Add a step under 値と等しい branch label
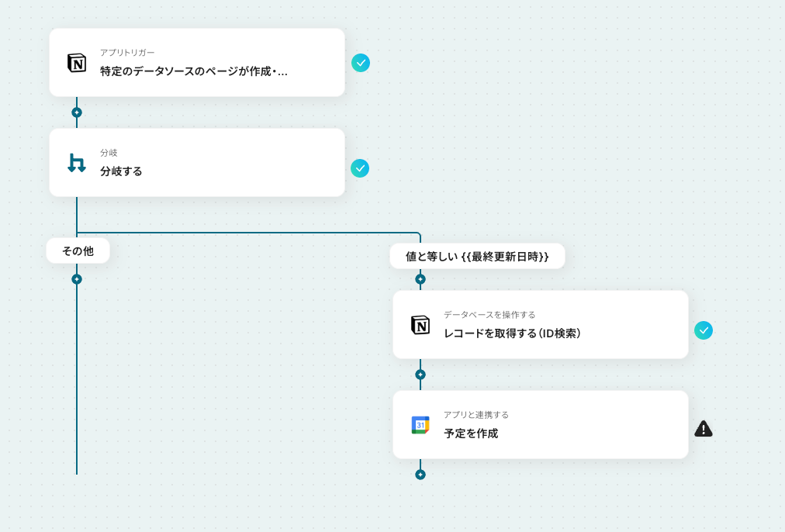Viewport: 785px width, 532px height. point(420,279)
